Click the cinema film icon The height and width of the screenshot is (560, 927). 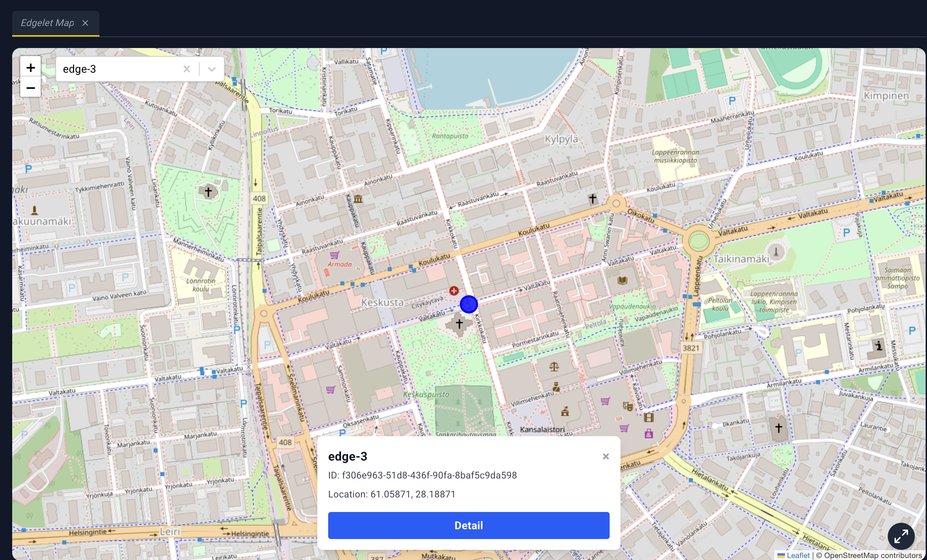tap(649, 417)
